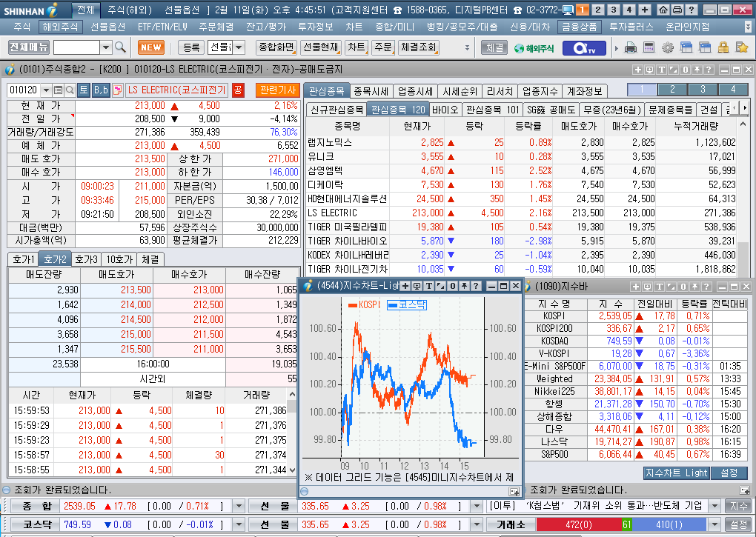756x537 pixels.
Task: Expand the menu bar overflow arrow at right end
Action: (x=748, y=27)
